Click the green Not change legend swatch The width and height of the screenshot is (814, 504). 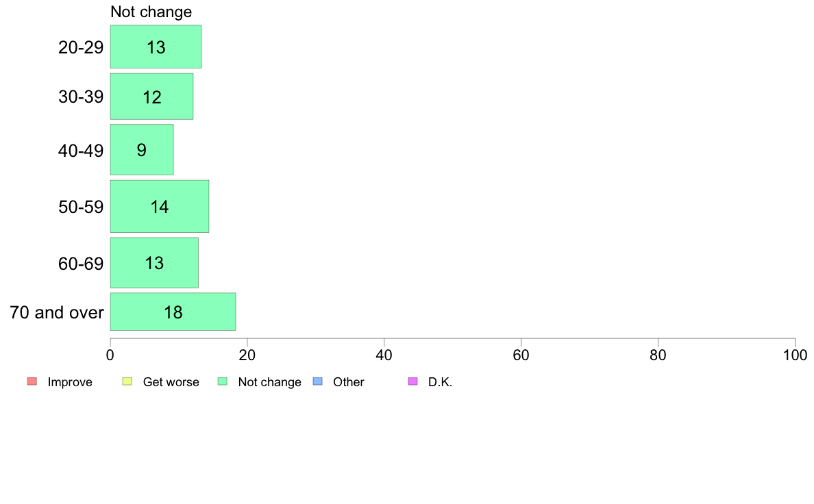point(222,381)
